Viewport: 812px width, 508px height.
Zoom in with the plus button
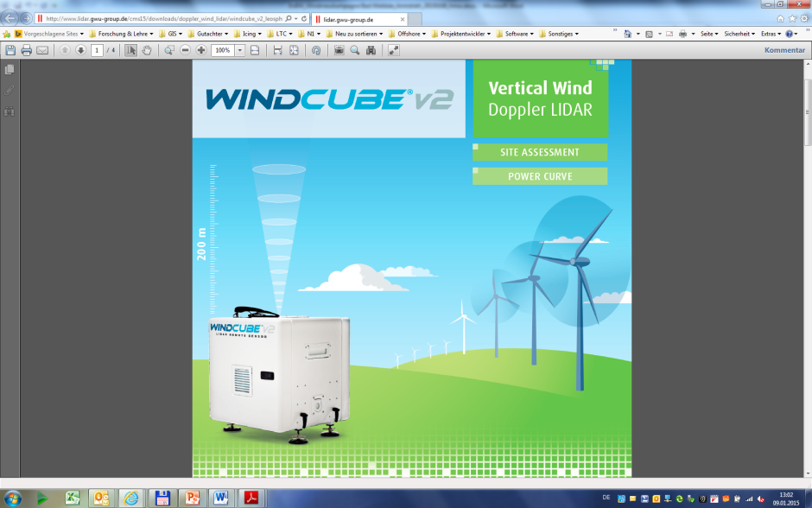coord(201,50)
